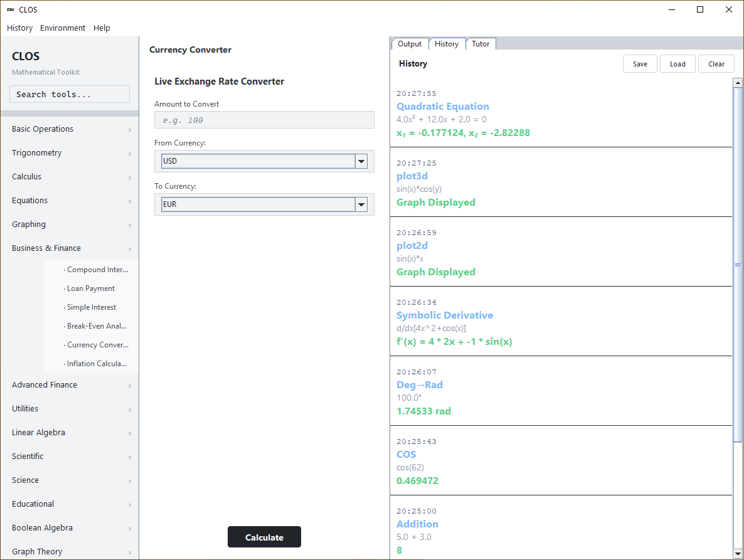Expand the Equations category
The height and width of the screenshot is (560, 744).
pyautogui.click(x=70, y=201)
